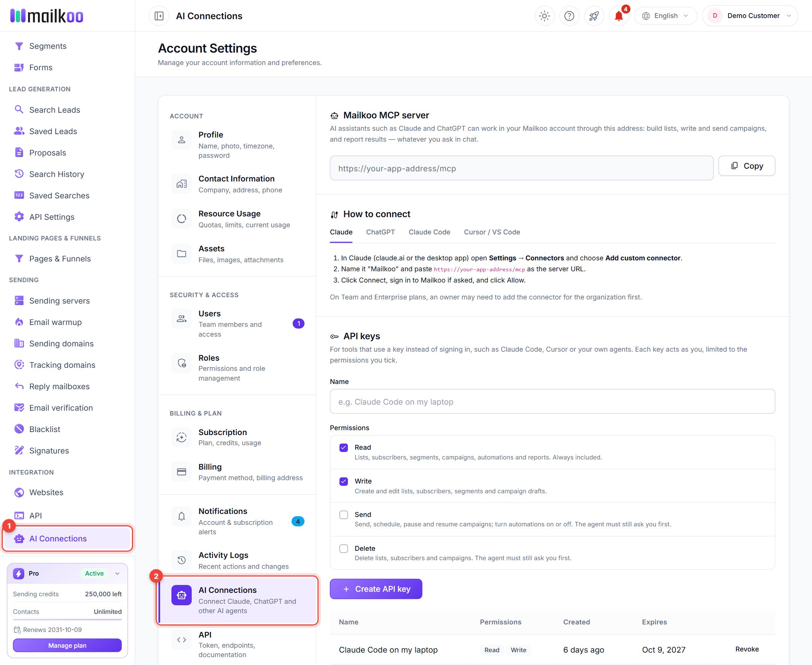This screenshot has width=812, height=665.
Task: Open Subscription settings
Action: point(237,437)
